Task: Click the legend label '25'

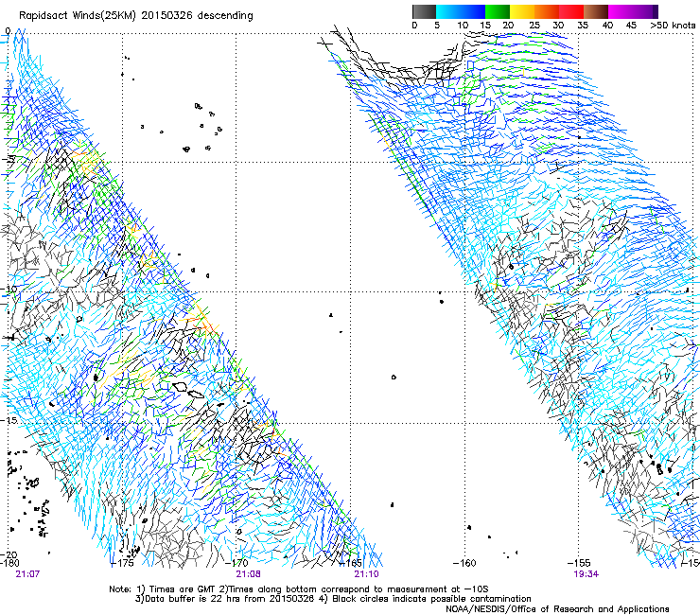Action: tap(534, 26)
